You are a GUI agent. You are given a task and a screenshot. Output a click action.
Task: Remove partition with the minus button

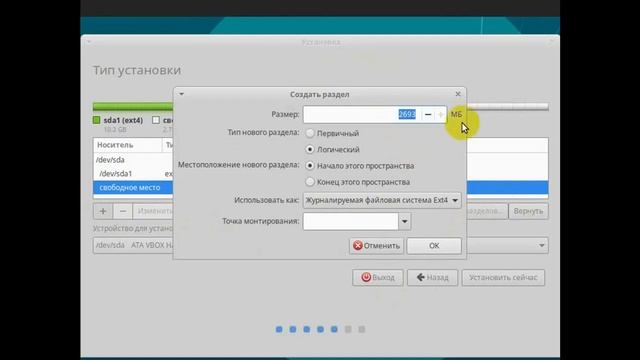tap(123, 211)
